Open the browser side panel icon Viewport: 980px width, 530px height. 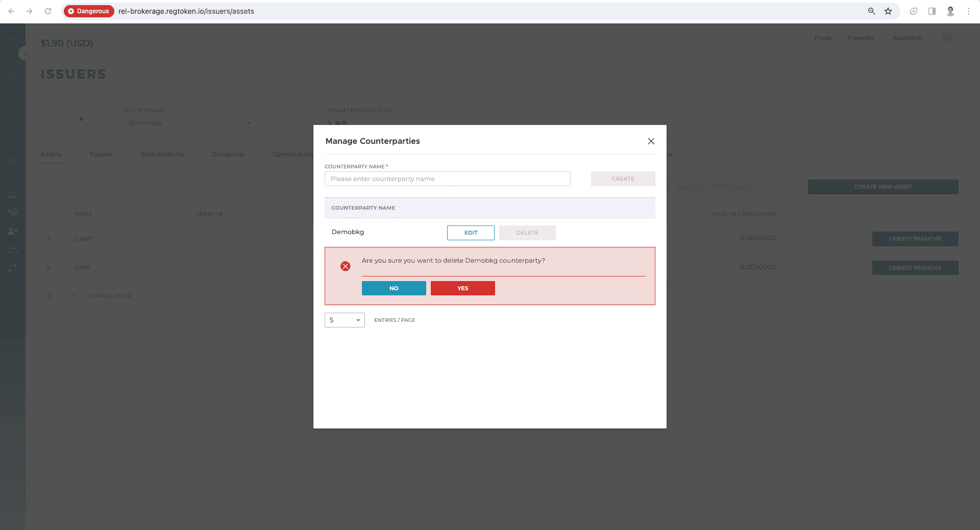932,11
